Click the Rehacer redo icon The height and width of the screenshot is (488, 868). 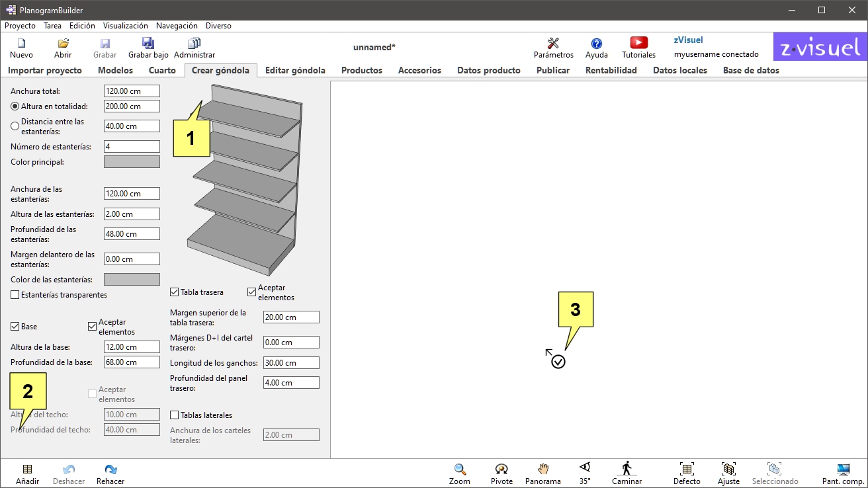110,469
